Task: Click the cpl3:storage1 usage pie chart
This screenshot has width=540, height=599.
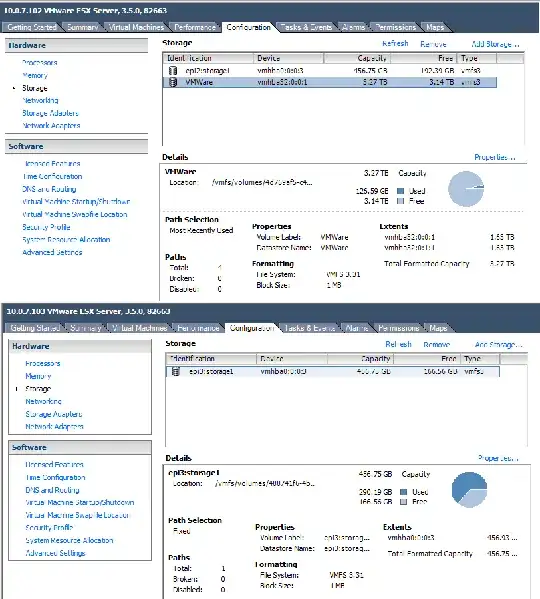Action: (x=469, y=490)
